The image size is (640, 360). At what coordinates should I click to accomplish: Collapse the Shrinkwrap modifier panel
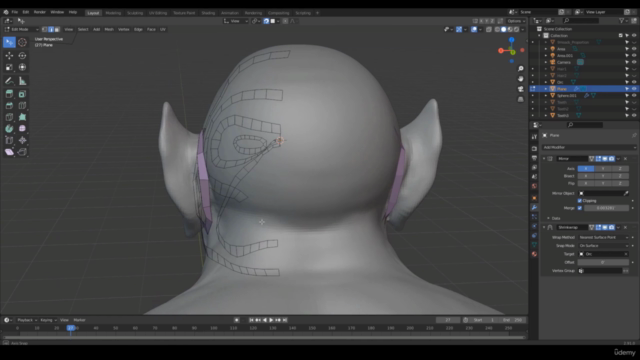tap(544, 227)
